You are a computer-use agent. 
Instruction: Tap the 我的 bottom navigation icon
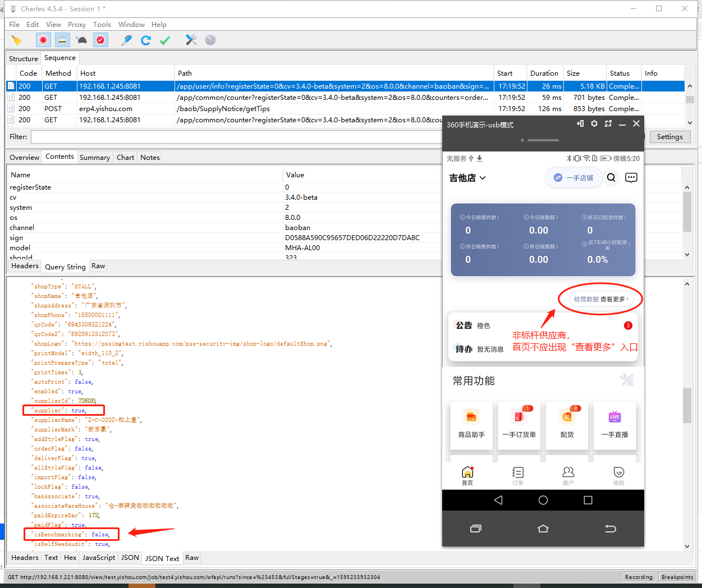tap(619, 475)
